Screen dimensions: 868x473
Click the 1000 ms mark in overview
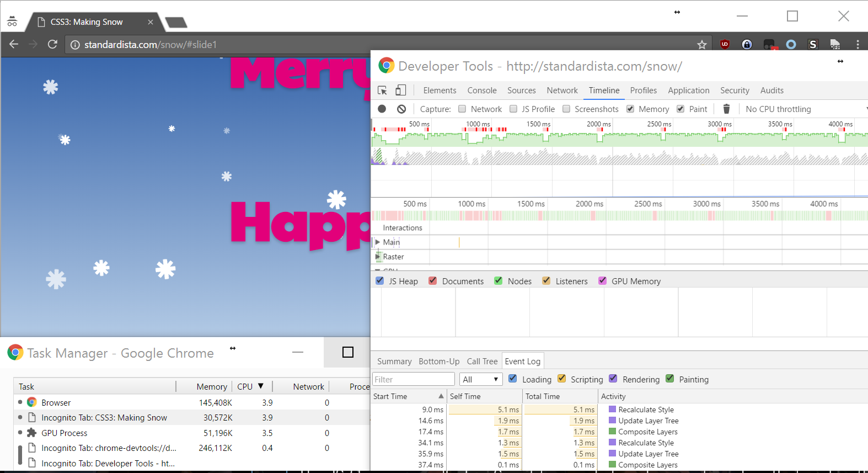point(478,124)
